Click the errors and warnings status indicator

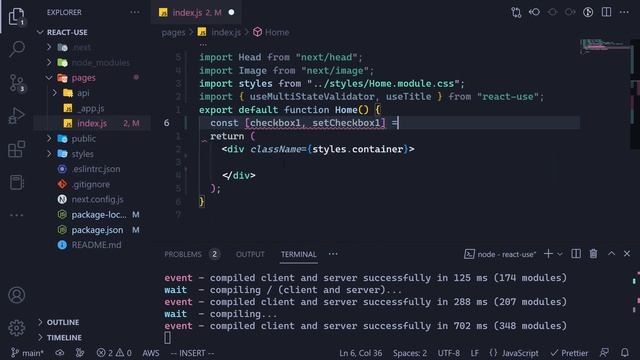pyautogui.click(x=114, y=353)
